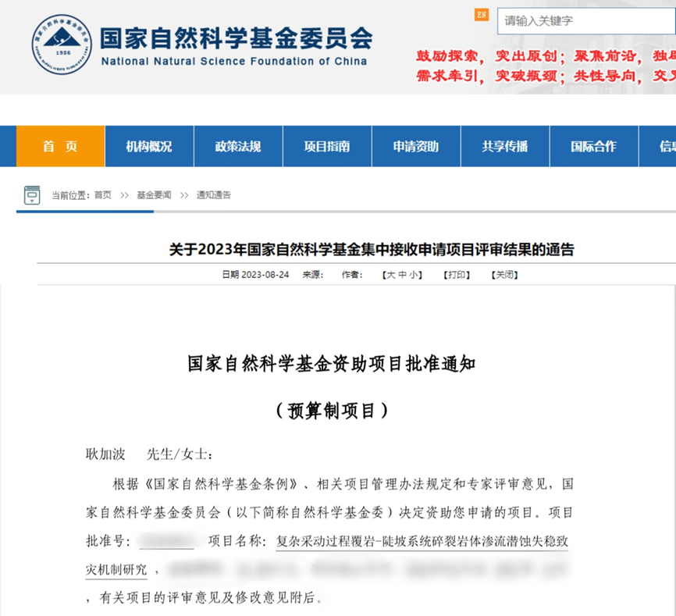
Task: Click the underlined project name 复杂采动过程覆岩
Action: [422, 541]
